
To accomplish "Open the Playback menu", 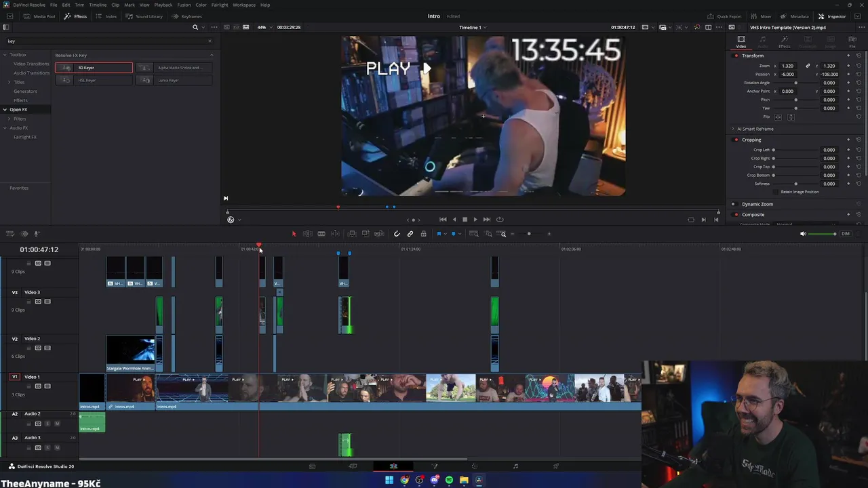I will point(163,5).
